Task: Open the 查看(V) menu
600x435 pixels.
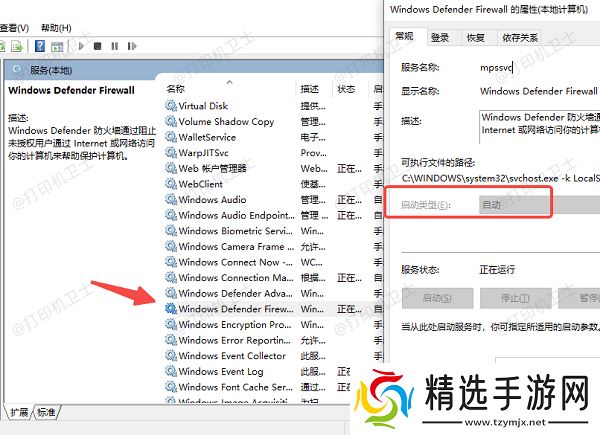Action: [x=14, y=28]
